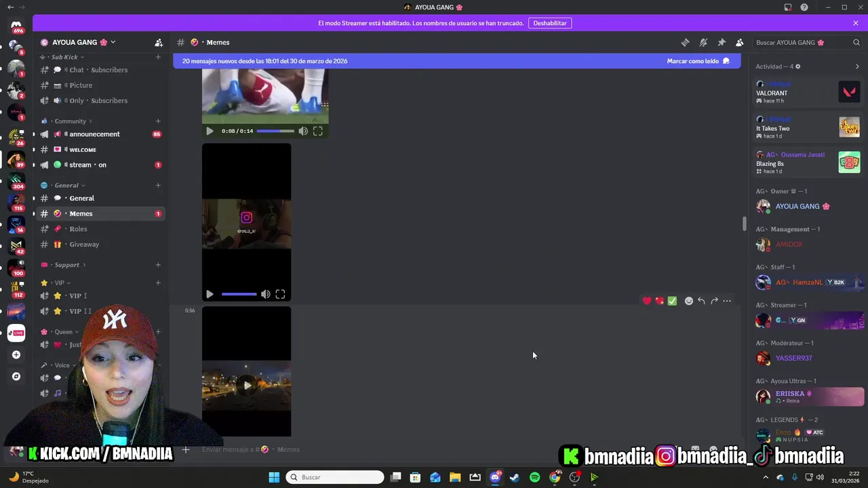Select the Giveaway channel
The image size is (868, 488).
point(100,244)
